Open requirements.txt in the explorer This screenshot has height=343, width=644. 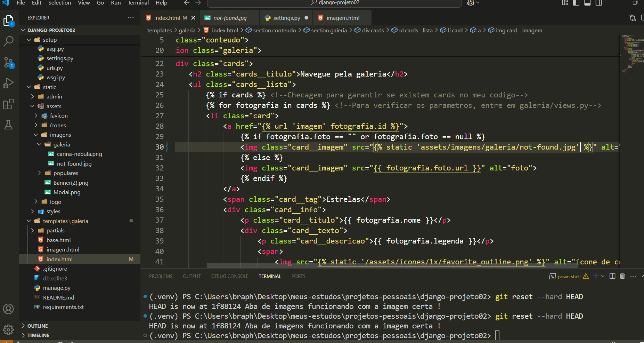[x=80, y=307]
